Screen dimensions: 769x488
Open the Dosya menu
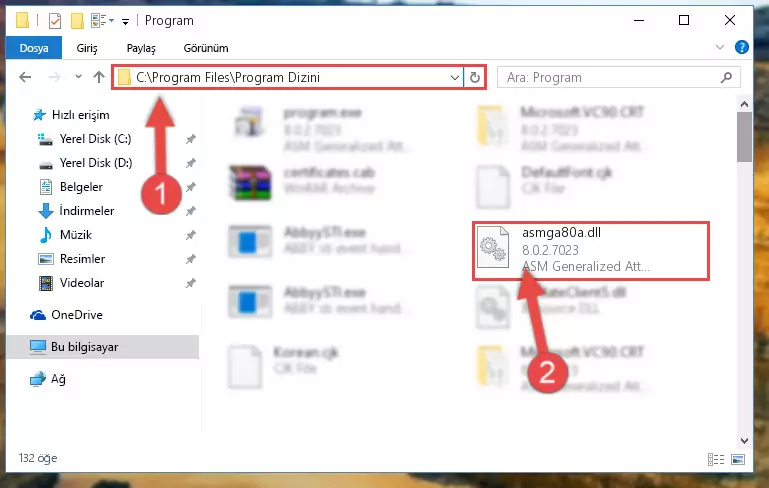[x=34, y=48]
